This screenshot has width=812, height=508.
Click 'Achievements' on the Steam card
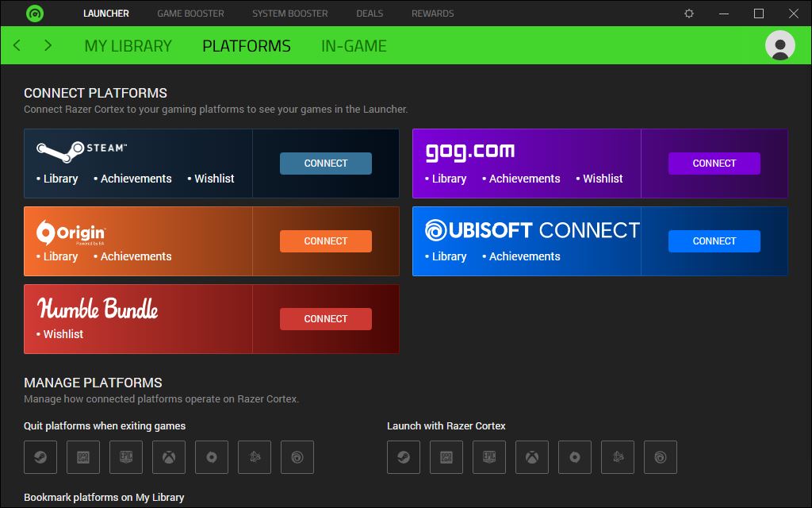(x=136, y=179)
